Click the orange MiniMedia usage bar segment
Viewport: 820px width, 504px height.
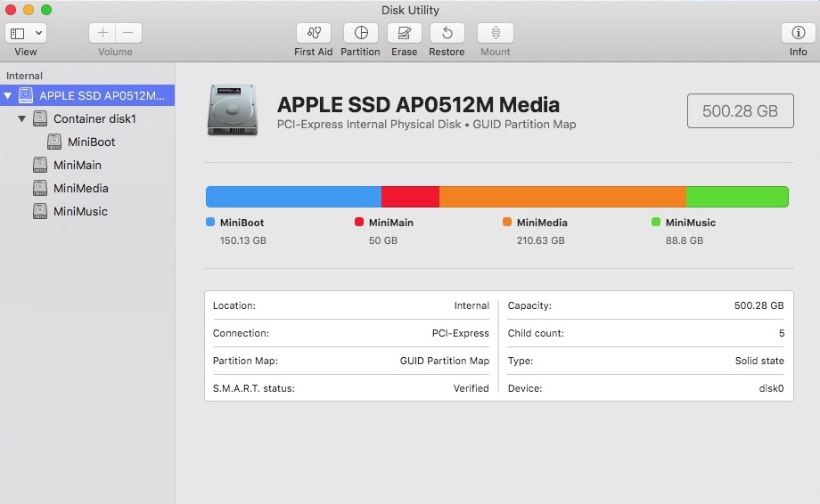pos(562,197)
